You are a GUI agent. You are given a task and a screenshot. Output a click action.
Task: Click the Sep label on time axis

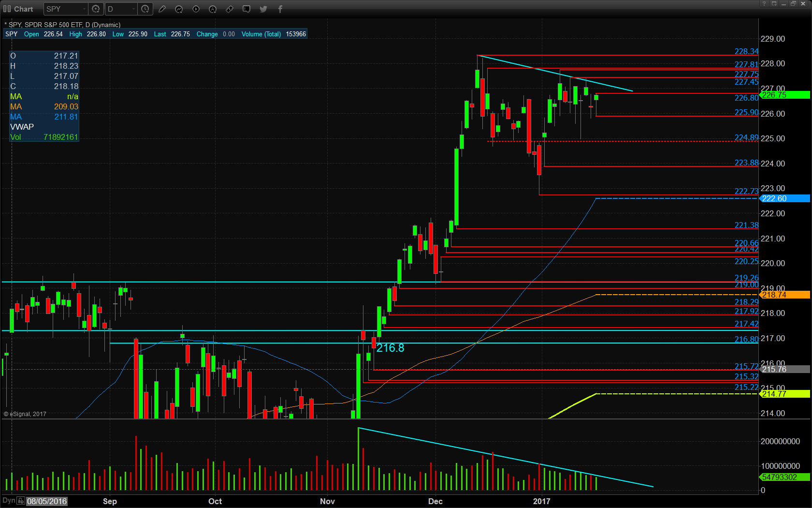coord(110,501)
